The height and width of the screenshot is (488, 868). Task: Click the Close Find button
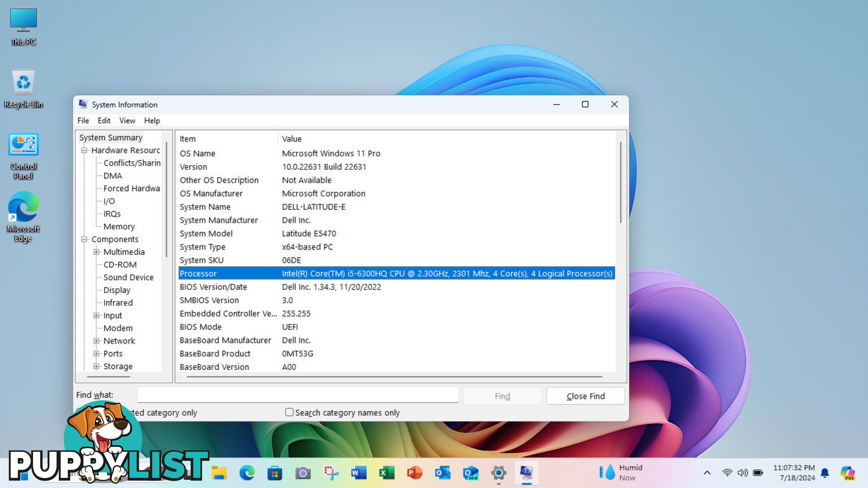pyautogui.click(x=586, y=396)
